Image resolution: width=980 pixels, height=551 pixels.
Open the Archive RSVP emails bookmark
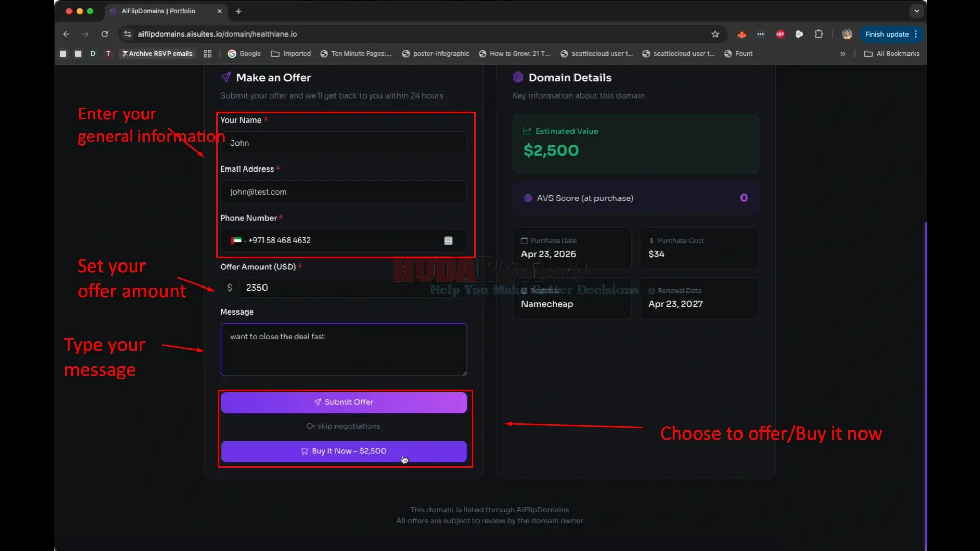coord(157,54)
